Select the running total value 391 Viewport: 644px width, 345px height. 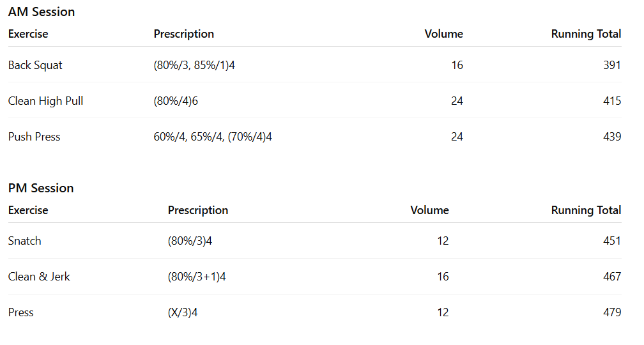click(x=611, y=65)
